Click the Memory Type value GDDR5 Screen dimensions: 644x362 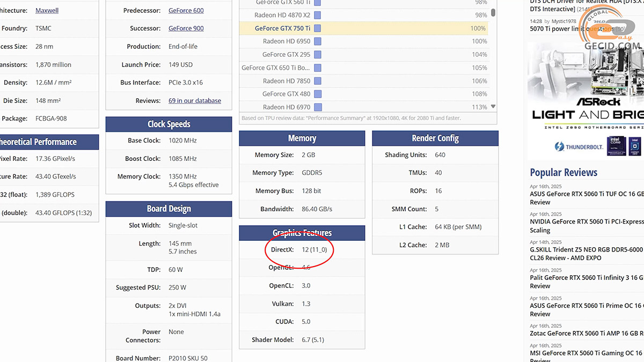coord(312,173)
